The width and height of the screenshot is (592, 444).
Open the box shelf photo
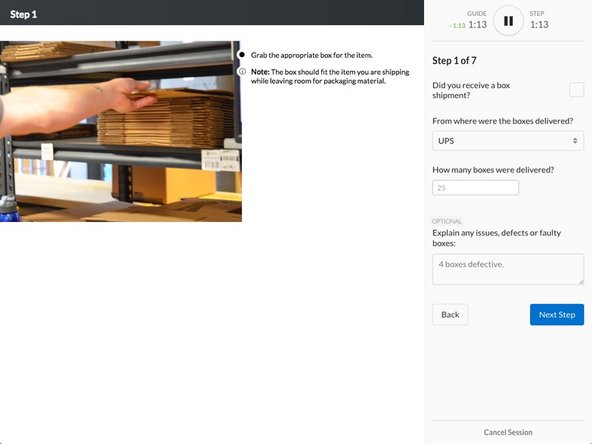(121, 131)
